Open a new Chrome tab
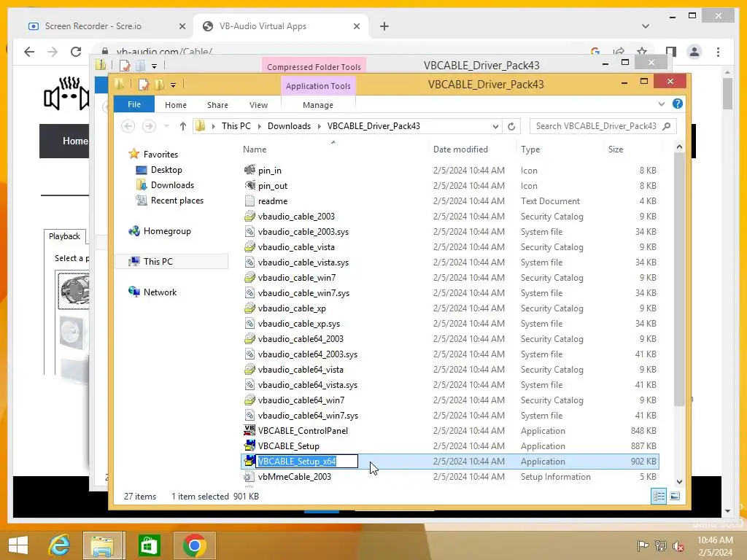 (x=384, y=26)
